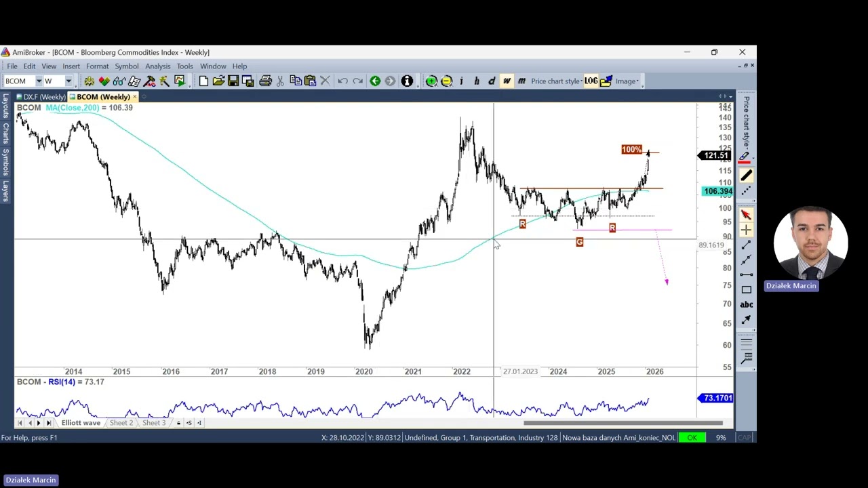Viewport: 868px width, 488px height.
Task: Select the abc text tool
Action: 746,304
